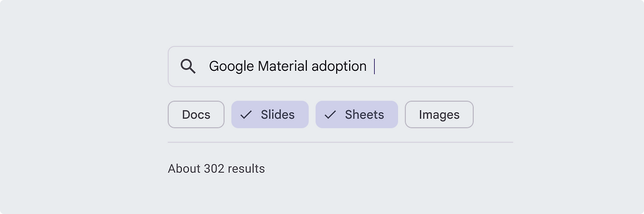
Task: Click the 'Slides' label text
Action: click(x=278, y=115)
